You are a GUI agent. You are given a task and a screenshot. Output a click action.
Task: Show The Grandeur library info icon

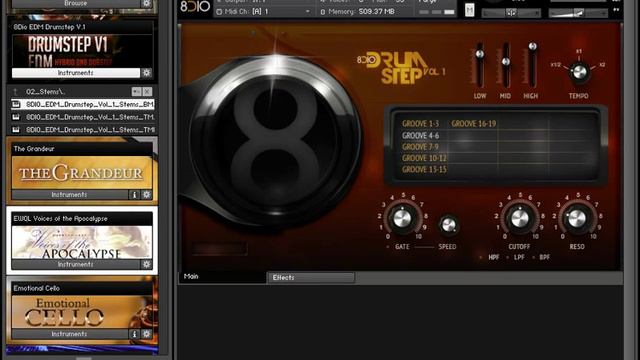pos(134,195)
